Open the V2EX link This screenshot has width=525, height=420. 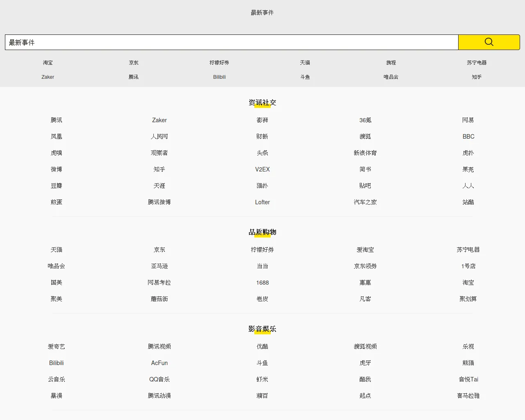coord(262,169)
